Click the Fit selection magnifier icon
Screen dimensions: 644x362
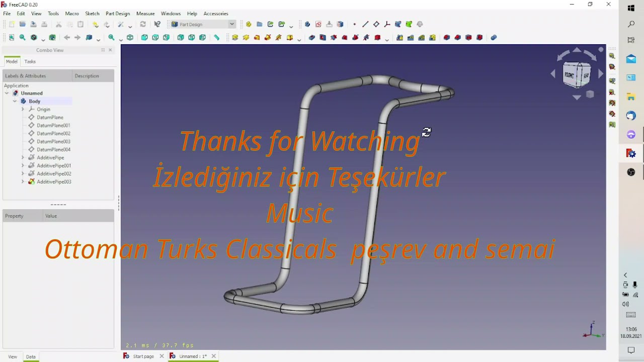click(x=22, y=37)
